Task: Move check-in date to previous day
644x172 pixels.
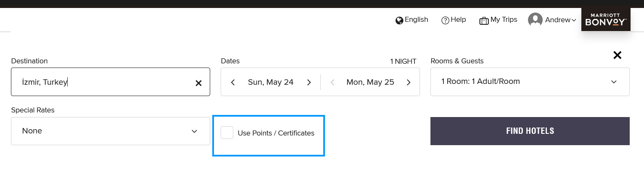Action: (233, 82)
